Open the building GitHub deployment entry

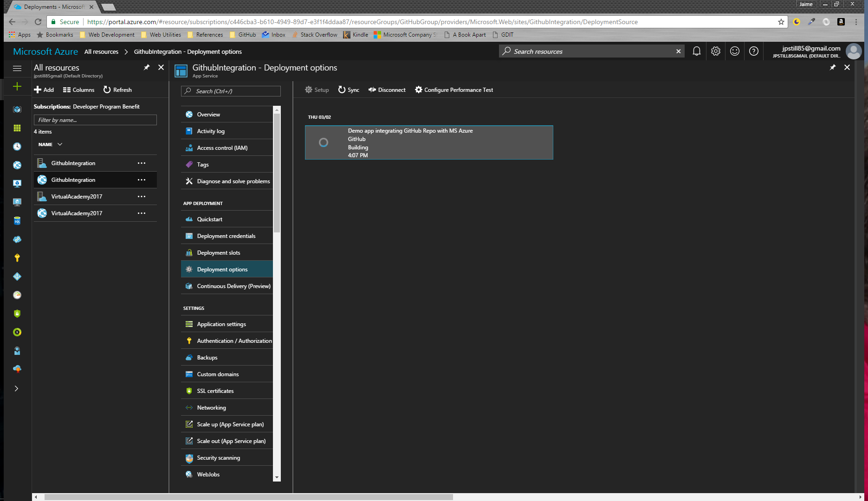pos(428,143)
